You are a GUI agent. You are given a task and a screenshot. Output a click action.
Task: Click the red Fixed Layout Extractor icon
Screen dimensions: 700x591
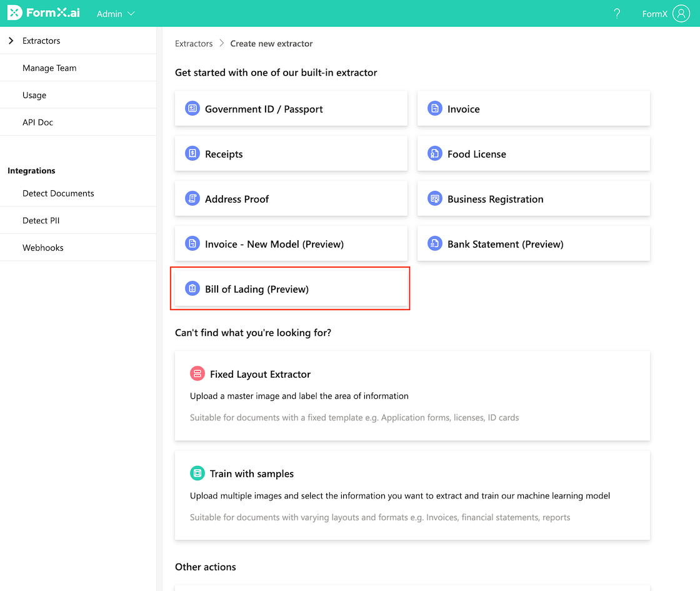197,374
